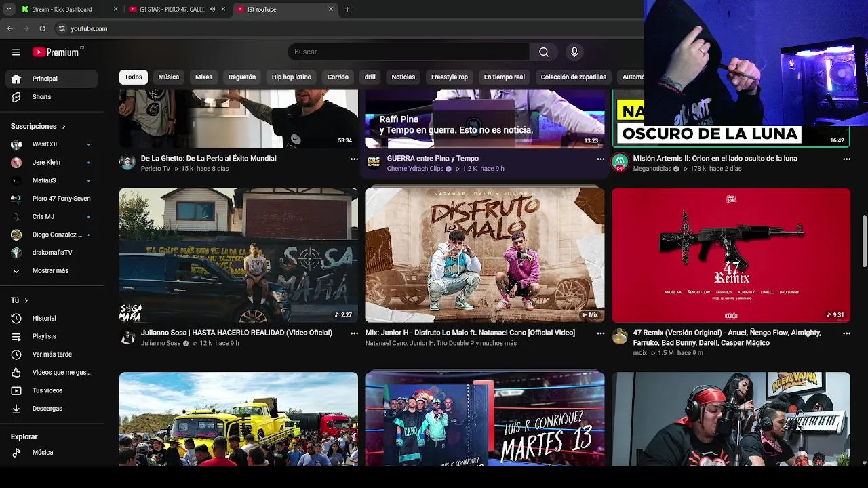
Task: Open options menu for 47 Remix video
Action: point(846,333)
